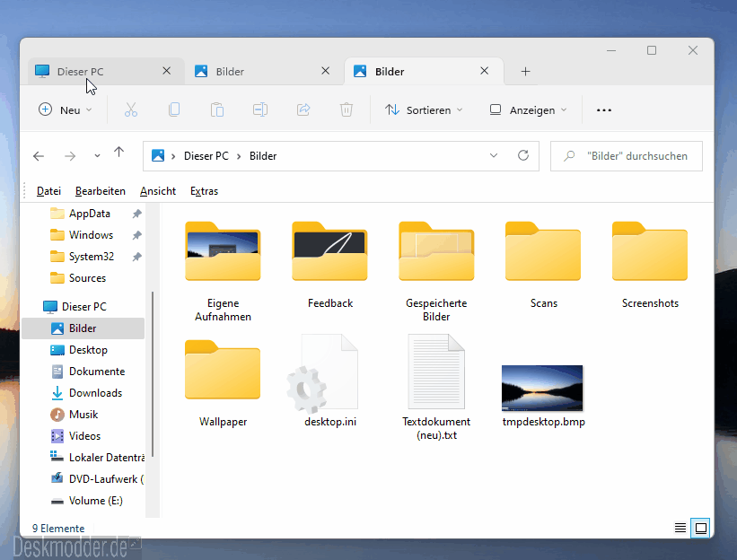Screen dimensions: 737x560
Task: Select Bilder in navigation pane
Action: tap(83, 328)
